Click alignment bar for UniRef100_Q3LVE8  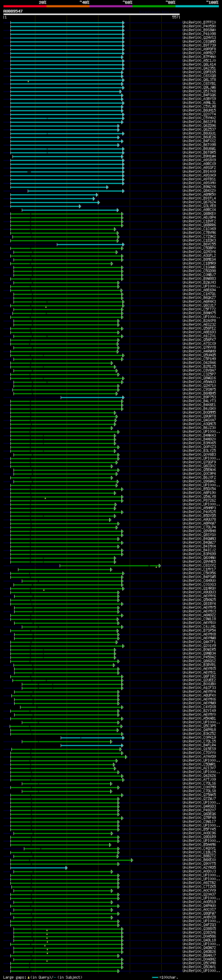[45, 206]
